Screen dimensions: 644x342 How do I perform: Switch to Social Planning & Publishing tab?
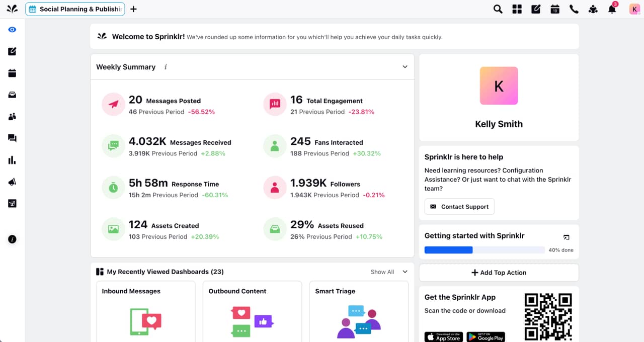pos(75,9)
